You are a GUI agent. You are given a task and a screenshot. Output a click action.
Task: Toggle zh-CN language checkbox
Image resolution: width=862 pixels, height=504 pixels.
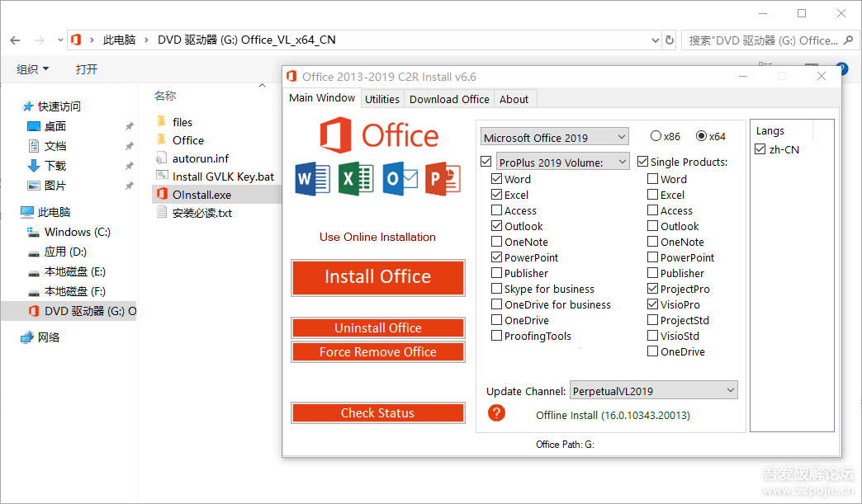tap(760, 149)
